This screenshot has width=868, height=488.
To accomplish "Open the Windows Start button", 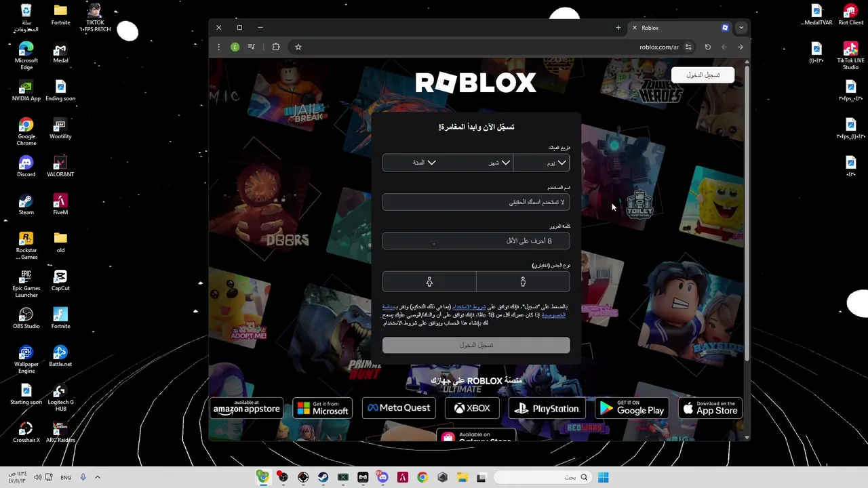I will tap(603, 477).
